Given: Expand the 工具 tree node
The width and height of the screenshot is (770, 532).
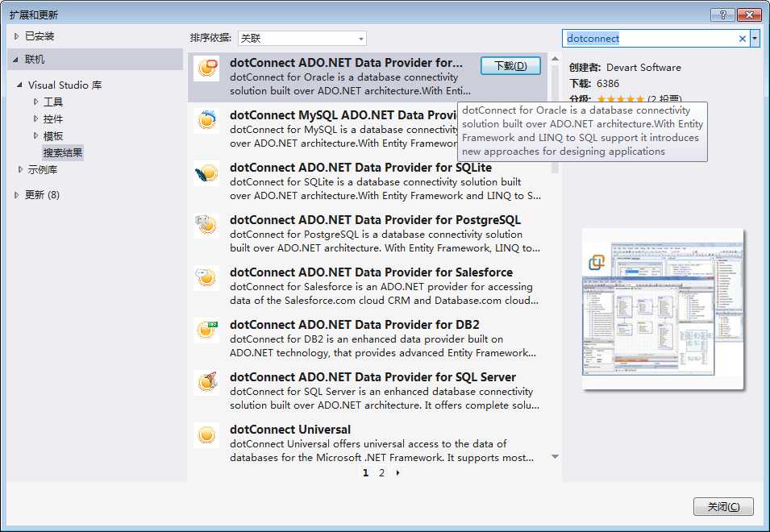Looking at the screenshot, I should click(35, 102).
